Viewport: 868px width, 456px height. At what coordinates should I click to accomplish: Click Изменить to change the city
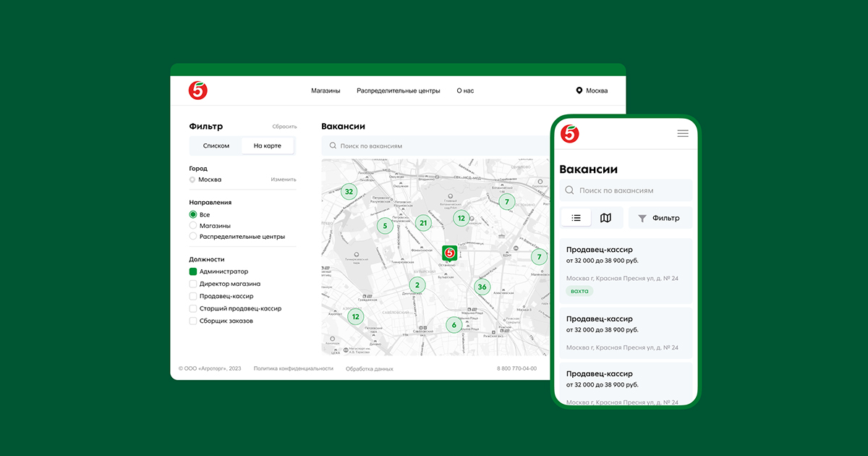click(284, 180)
